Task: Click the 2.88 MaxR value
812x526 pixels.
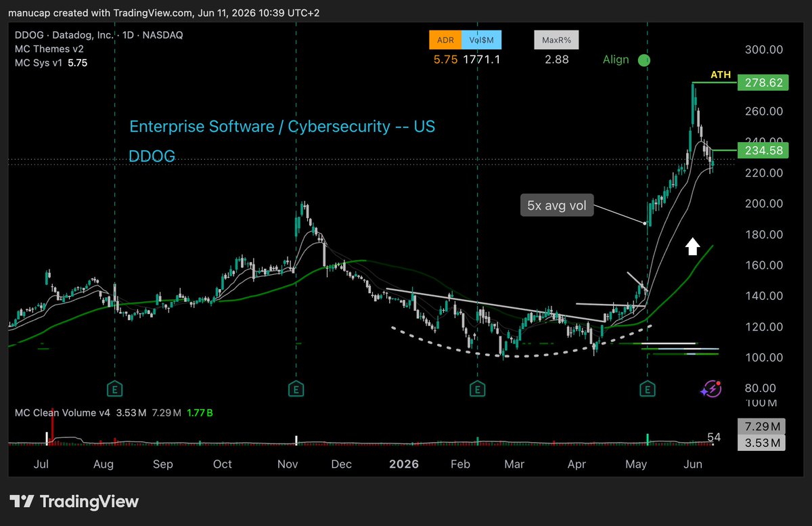Action: pyautogui.click(x=556, y=60)
